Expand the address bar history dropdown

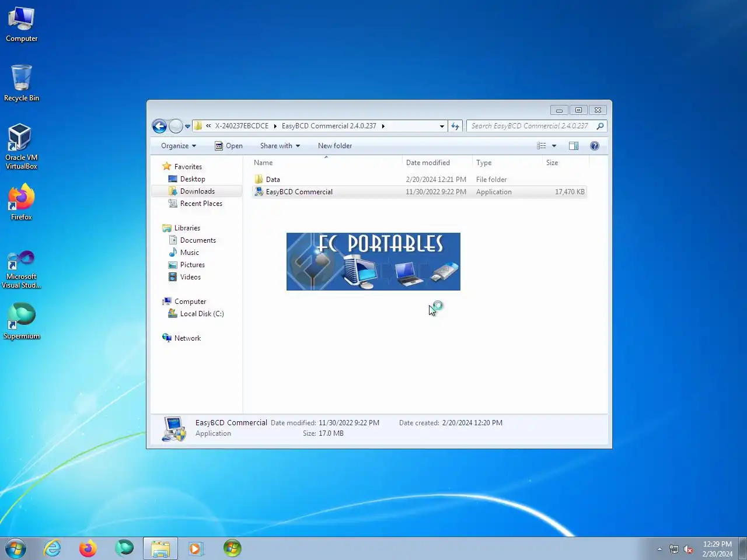pyautogui.click(x=442, y=126)
